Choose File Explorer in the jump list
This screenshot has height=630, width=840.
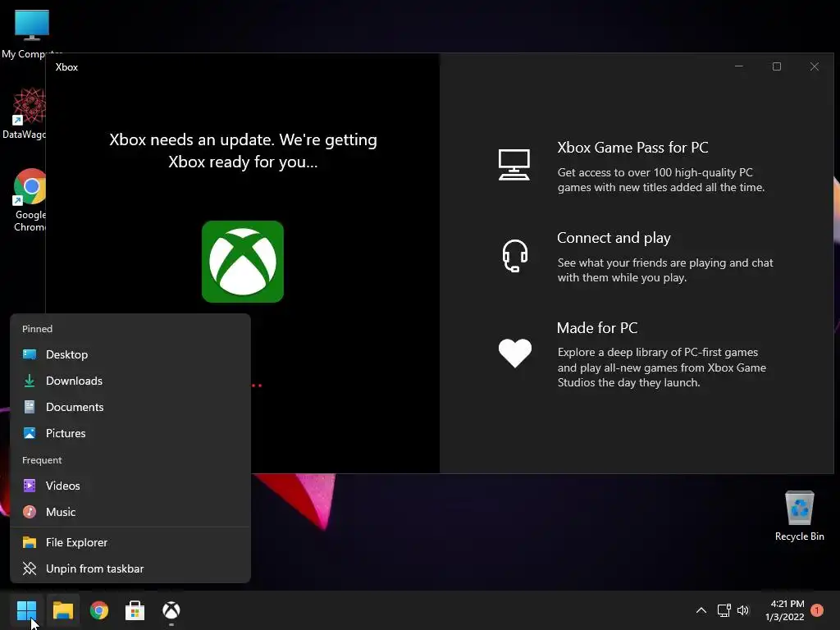coord(130,543)
